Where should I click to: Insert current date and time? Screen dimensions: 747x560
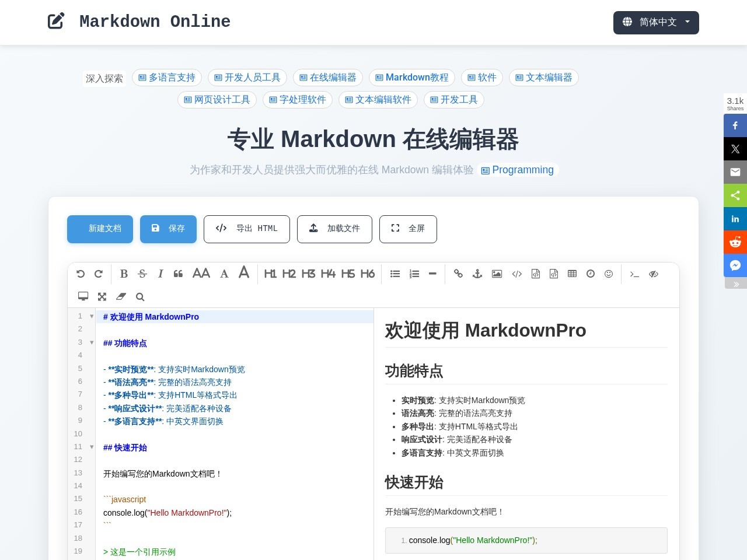point(591,274)
